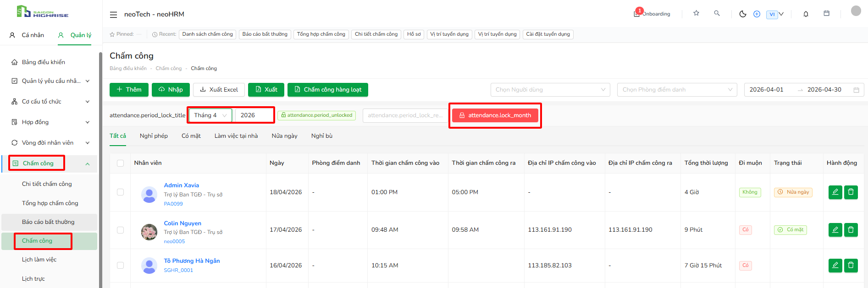
Task: Open recent Báo cáo bất thường tag
Action: tap(265, 34)
